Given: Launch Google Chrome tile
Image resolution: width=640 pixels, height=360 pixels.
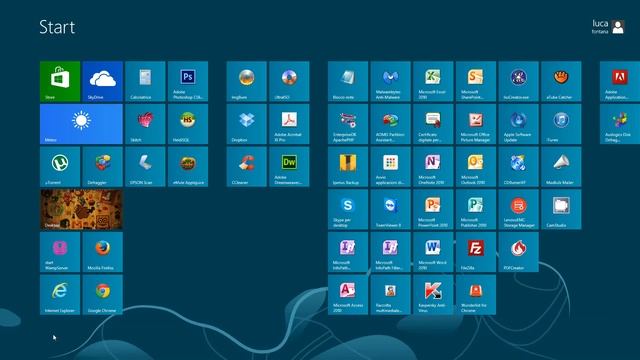Looking at the screenshot, I should click(x=102, y=294).
